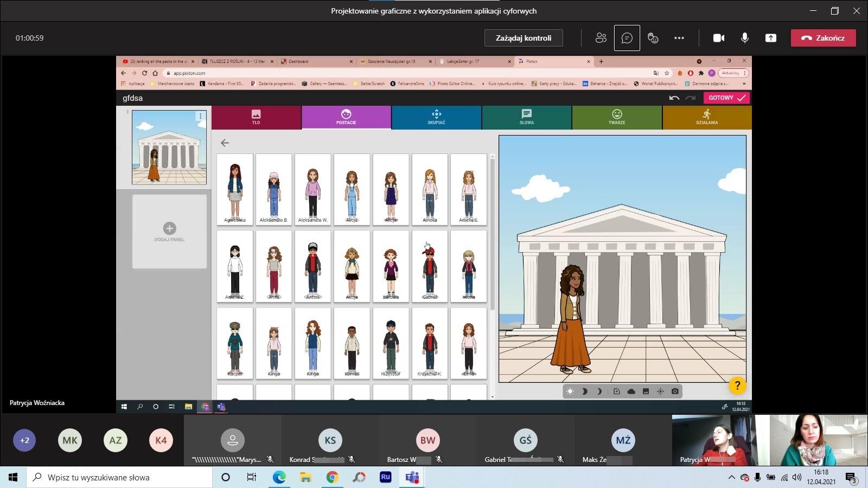
Task: Open the SŁOWA tab
Action: pyautogui.click(x=526, y=117)
